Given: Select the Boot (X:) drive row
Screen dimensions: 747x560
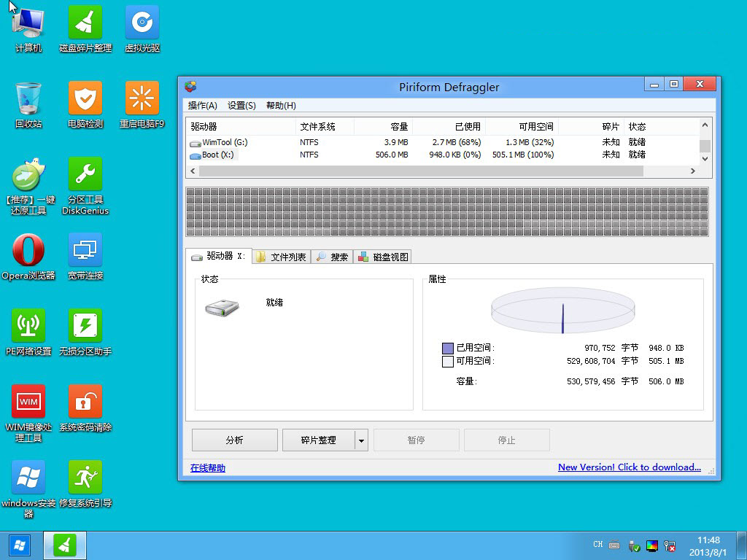Looking at the screenshot, I should pos(442,155).
